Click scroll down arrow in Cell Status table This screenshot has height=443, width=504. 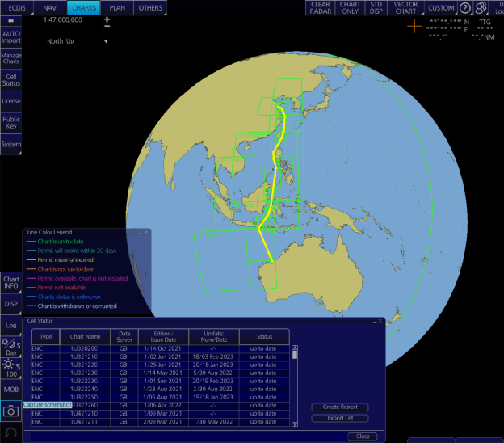(x=295, y=424)
